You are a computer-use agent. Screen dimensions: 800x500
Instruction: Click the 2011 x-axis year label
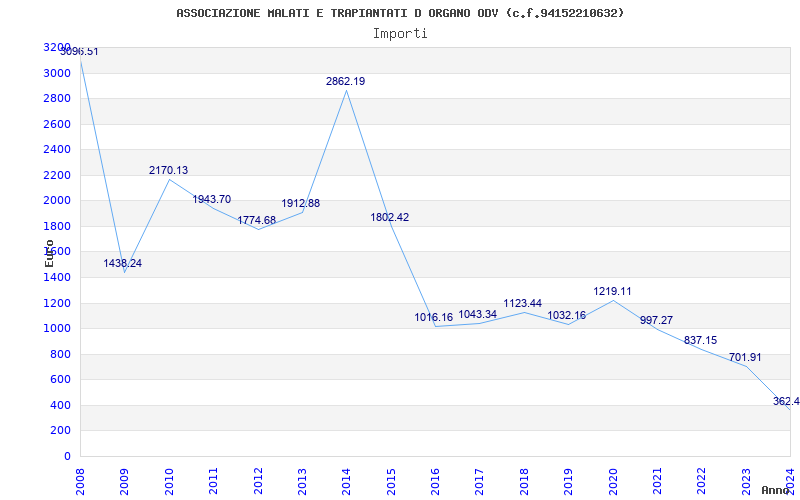(213, 481)
